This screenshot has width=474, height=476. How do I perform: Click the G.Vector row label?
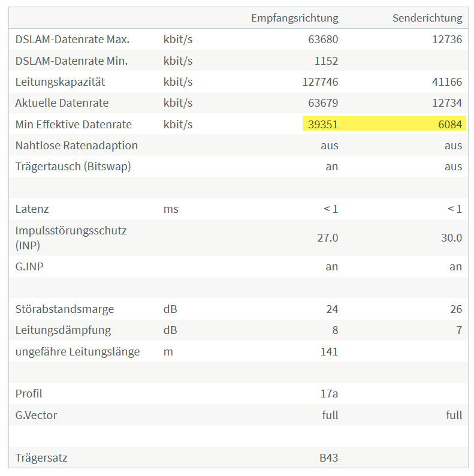point(36,415)
